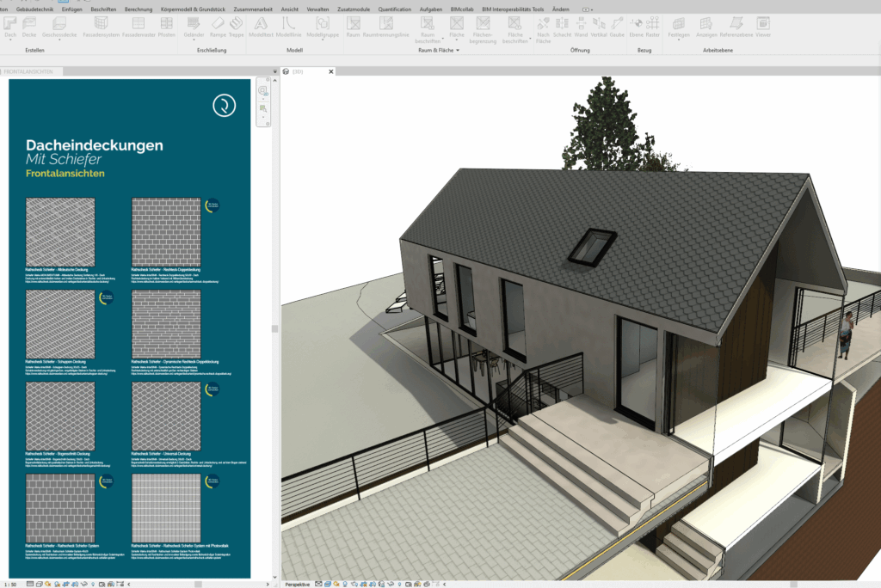Click the Referenzebene tool
Image resolution: width=881 pixels, height=588 pixels.
click(736, 26)
